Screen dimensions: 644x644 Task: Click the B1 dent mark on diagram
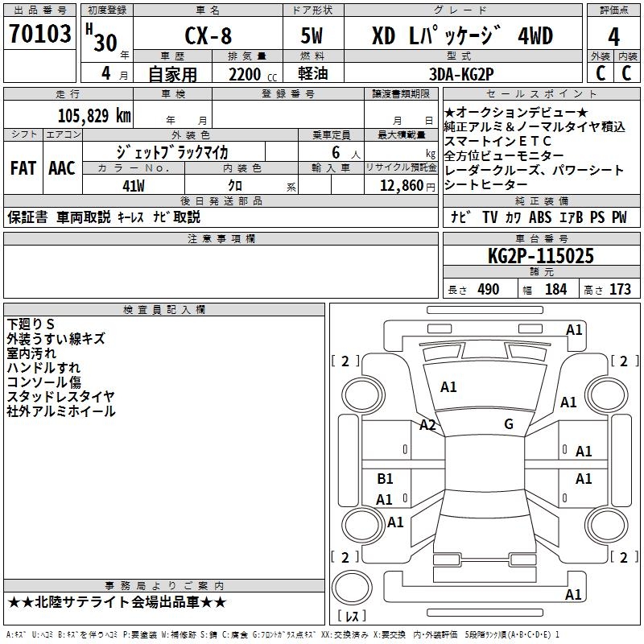[385, 478]
